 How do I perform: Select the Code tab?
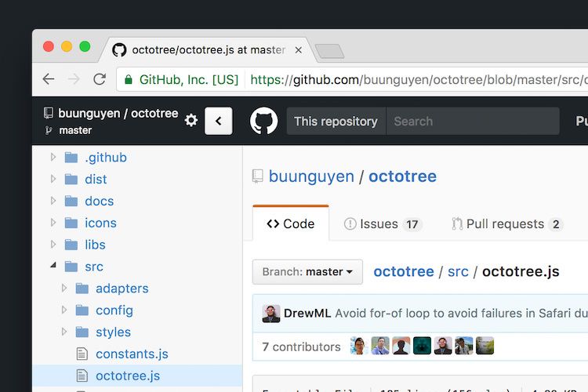pos(291,223)
